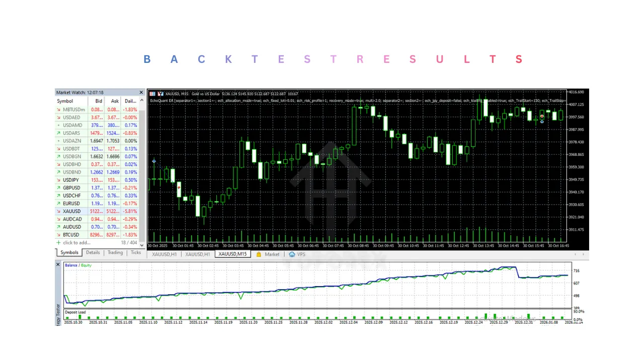Screen dimensions: 644x362
Task: Click the down-arrow icon beside AUDCAD
Action: [58, 219]
